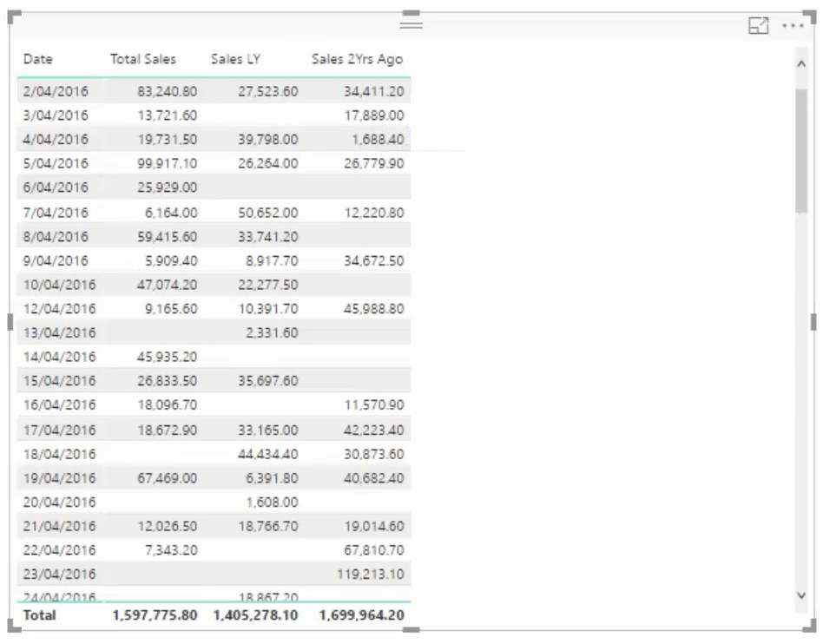Select value 1,688.40
823x644 pixels.
point(378,140)
